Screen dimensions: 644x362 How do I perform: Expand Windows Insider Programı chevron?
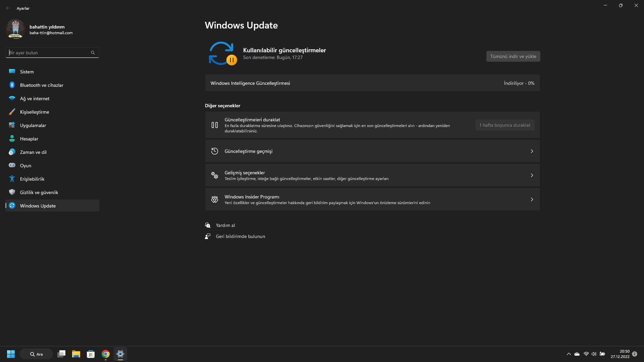pyautogui.click(x=532, y=200)
